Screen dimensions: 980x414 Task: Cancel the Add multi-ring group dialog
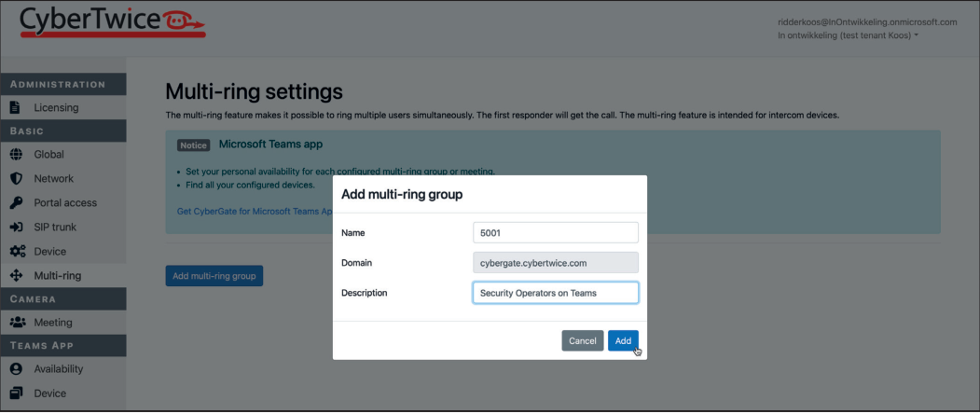click(583, 341)
